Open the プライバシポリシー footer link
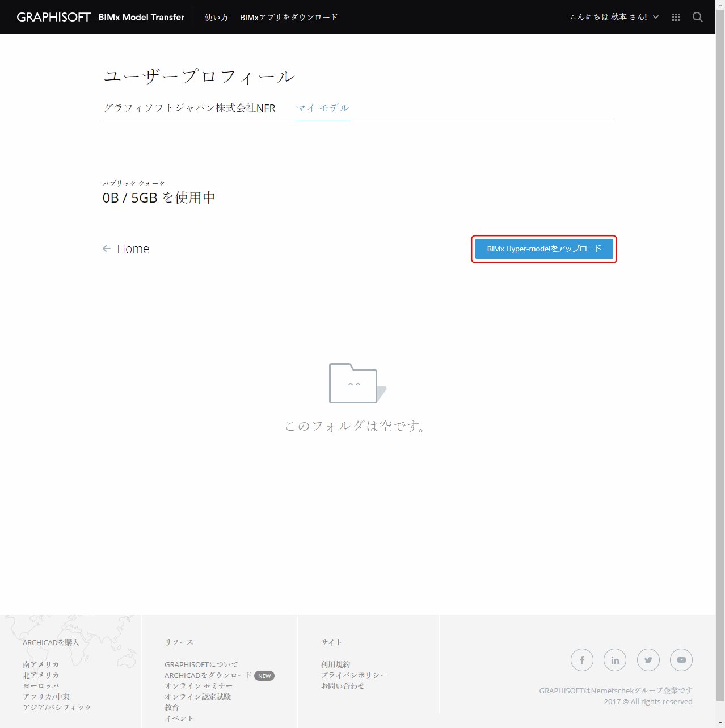Screen dimensions: 725x728 coord(354,675)
